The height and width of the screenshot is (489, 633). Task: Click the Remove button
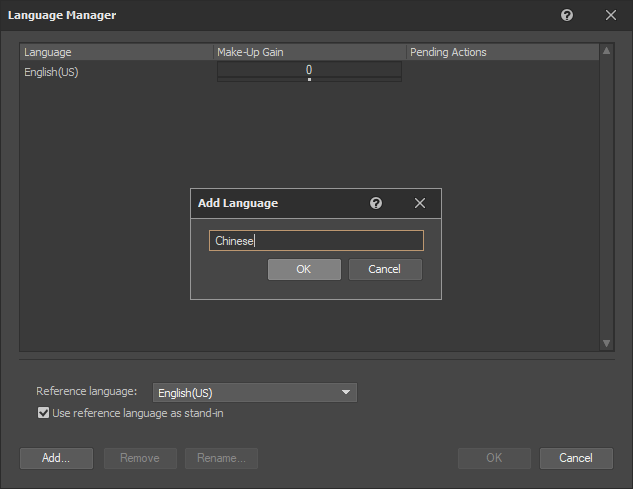pos(140,458)
